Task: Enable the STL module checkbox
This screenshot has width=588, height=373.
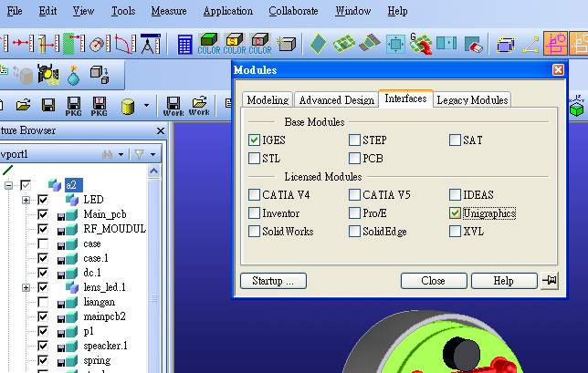Action: point(254,159)
